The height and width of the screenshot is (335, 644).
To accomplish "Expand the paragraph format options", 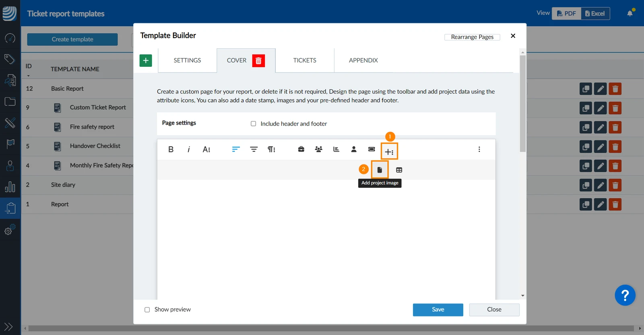I will (272, 149).
